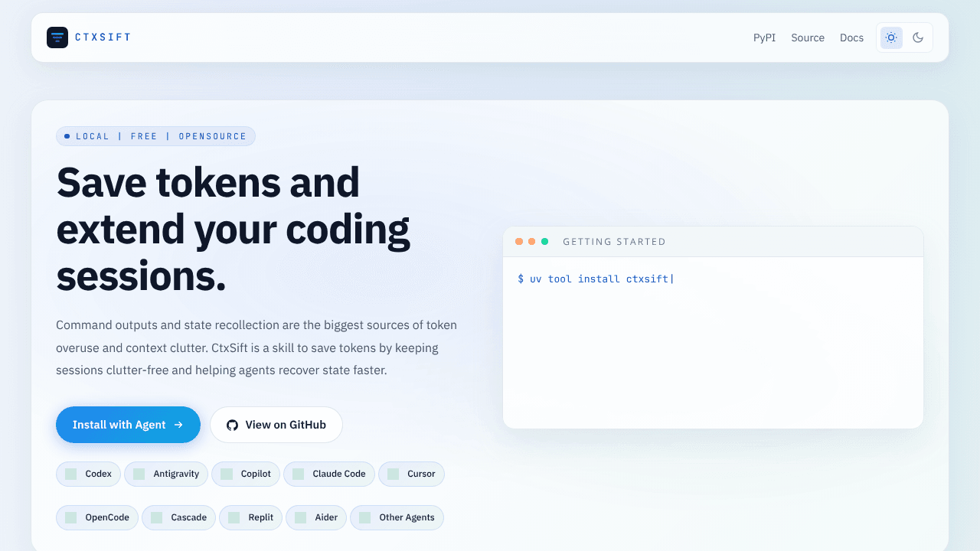Select the Replit agent chip
Image resolution: width=980 pixels, height=551 pixels.
click(x=251, y=517)
